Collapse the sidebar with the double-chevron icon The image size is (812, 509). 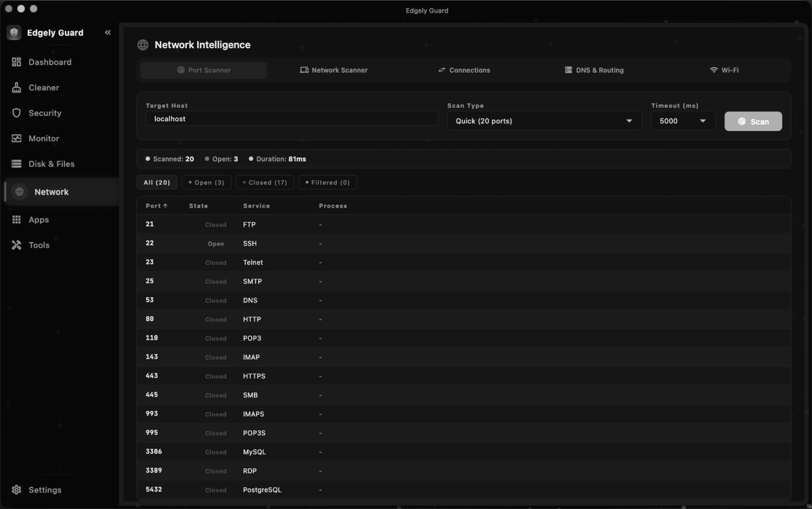(x=108, y=33)
